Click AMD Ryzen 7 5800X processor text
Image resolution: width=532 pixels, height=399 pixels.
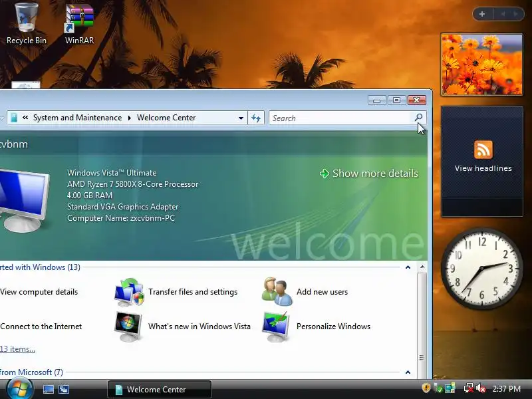(132, 184)
